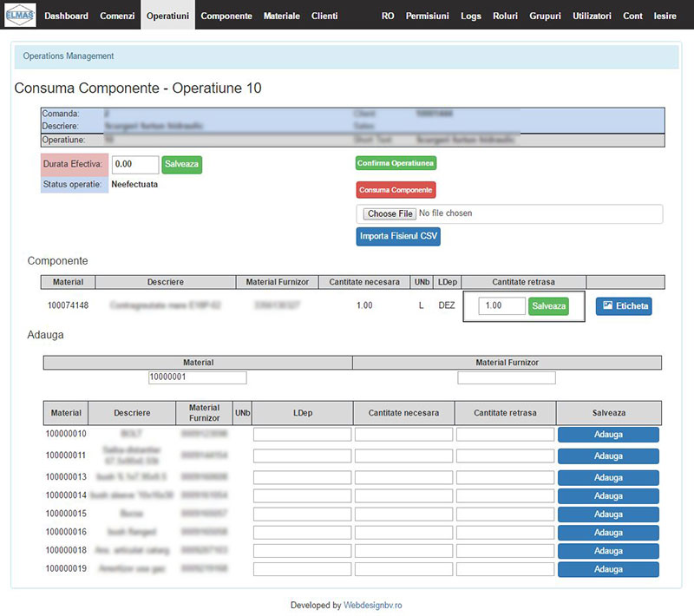
Task: Open the Permisiuni page
Action: [x=427, y=16]
